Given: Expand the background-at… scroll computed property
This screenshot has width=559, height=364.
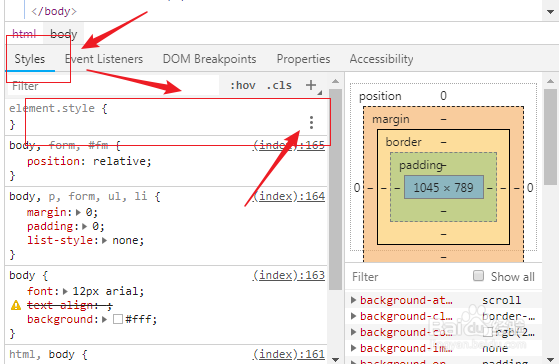Looking at the screenshot, I should 353,300.
